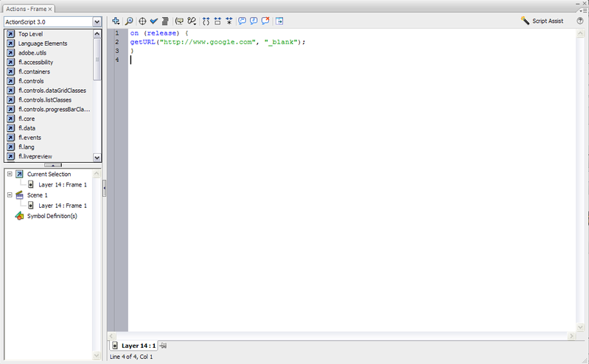Click line number 3 in the gutter
589x364 pixels.
tap(117, 51)
